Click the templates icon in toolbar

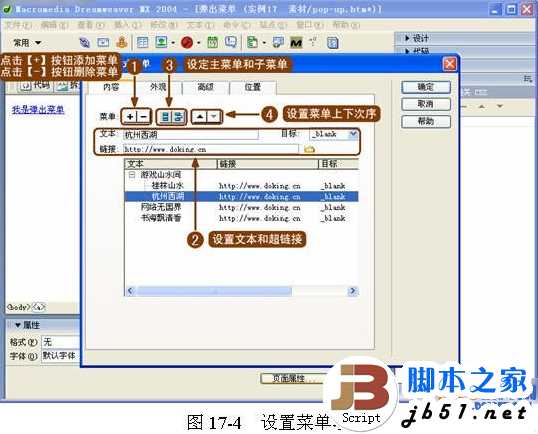tap(253, 43)
